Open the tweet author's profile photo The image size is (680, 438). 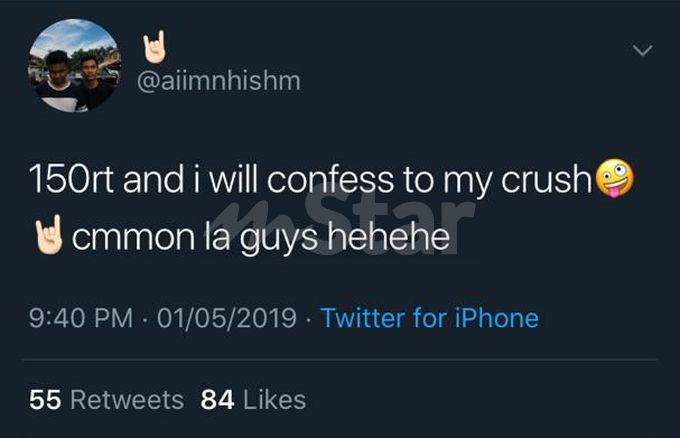(75, 65)
